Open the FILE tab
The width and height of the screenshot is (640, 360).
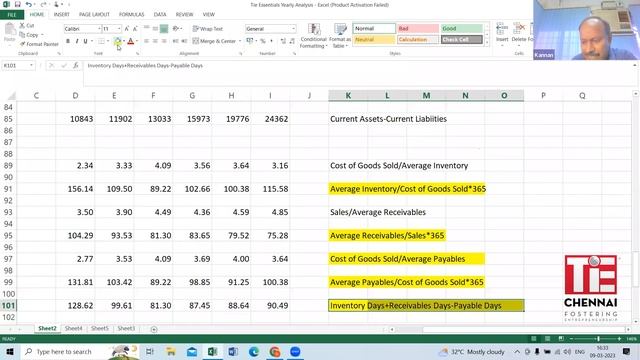[12, 15]
